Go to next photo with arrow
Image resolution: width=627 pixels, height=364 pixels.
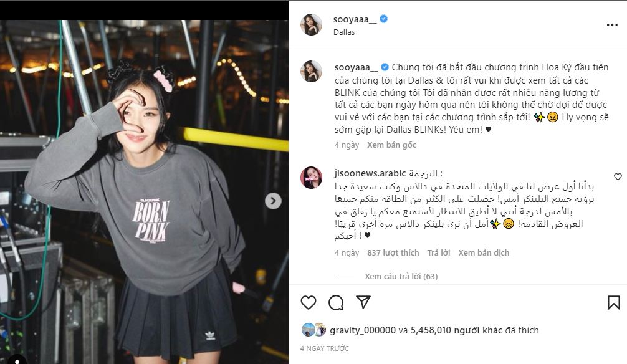point(273,201)
